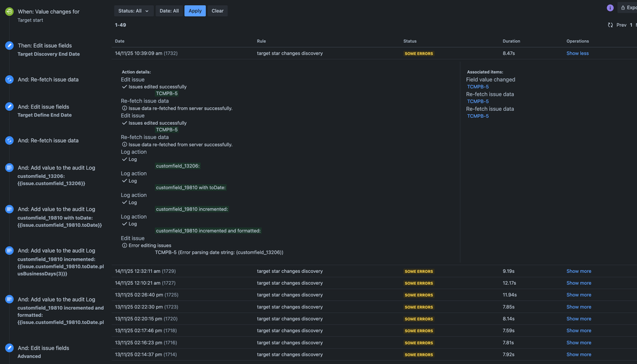The width and height of the screenshot is (637, 364).
Task: Click the 12.17s duration value
Action: tap(509, 283)
